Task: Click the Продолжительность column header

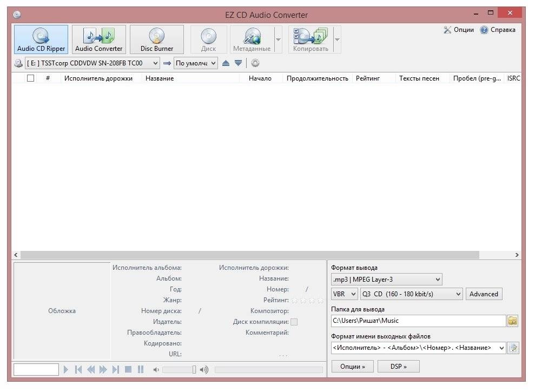Action: click(x=318, y=78)
